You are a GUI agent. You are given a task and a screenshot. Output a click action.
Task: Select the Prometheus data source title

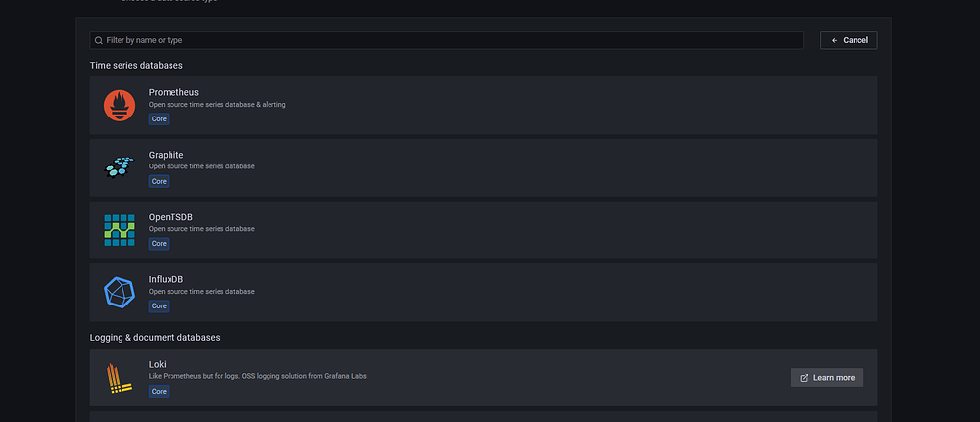pos(173,92)
